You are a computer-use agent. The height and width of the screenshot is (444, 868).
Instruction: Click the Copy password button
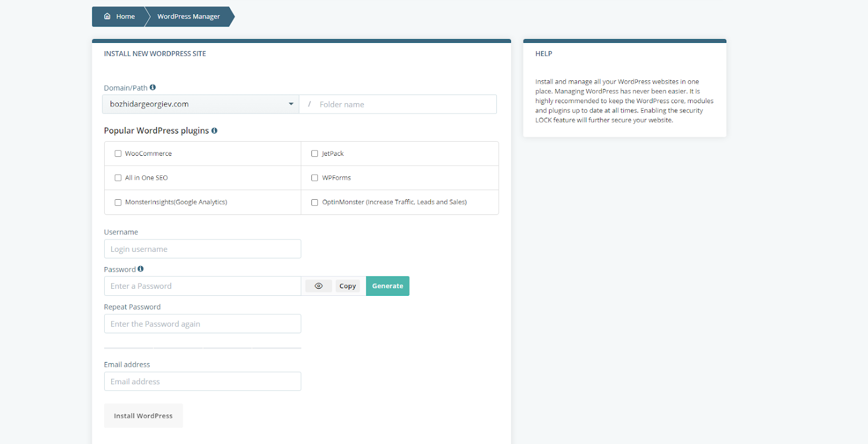348,286
